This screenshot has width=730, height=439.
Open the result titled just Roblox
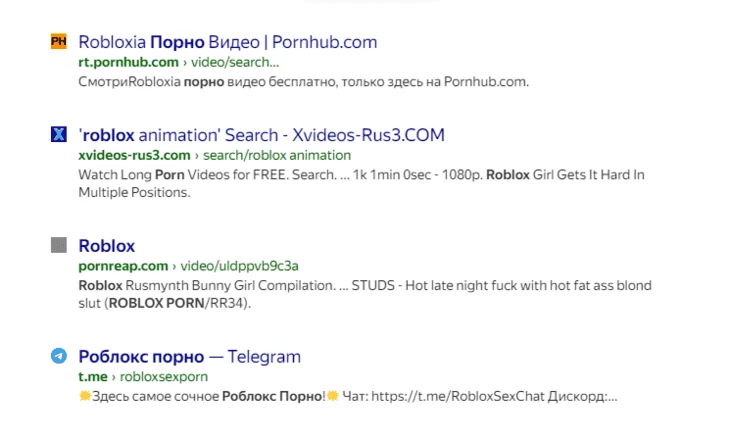pos(106,245)
